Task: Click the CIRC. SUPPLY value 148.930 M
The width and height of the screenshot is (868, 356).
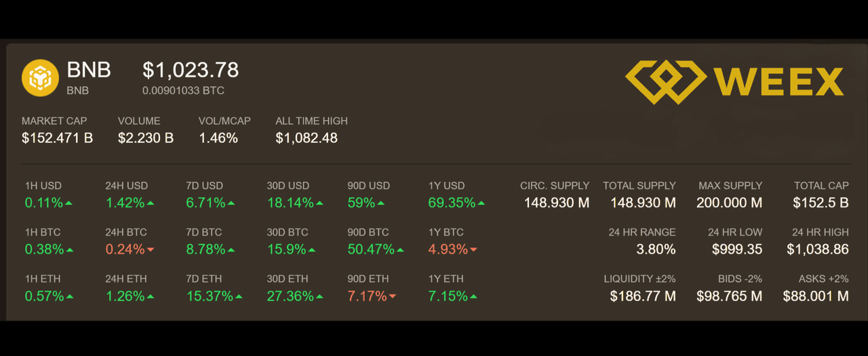Action: click(557, 203)
